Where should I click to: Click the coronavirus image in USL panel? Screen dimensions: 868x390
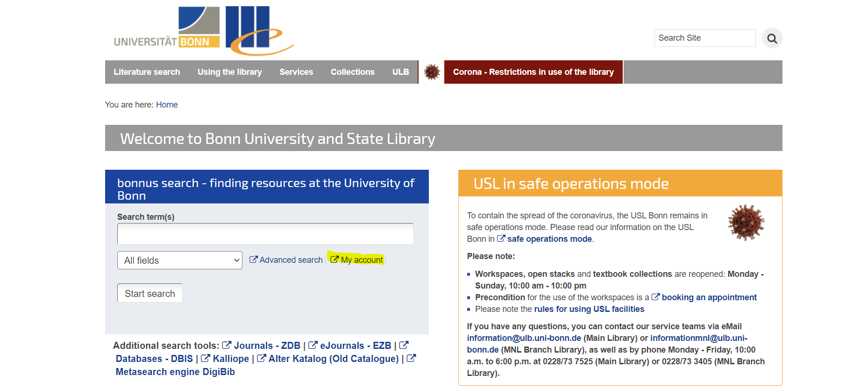pyautogui.click(x=746, y=223)
